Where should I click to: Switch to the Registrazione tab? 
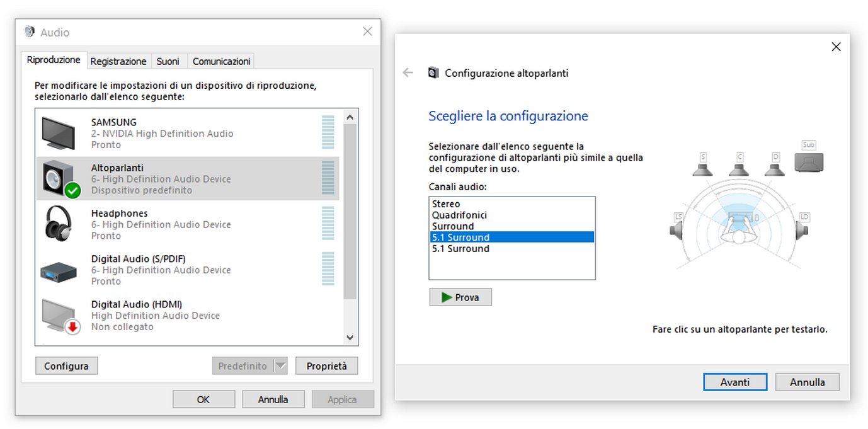[118, 61]
